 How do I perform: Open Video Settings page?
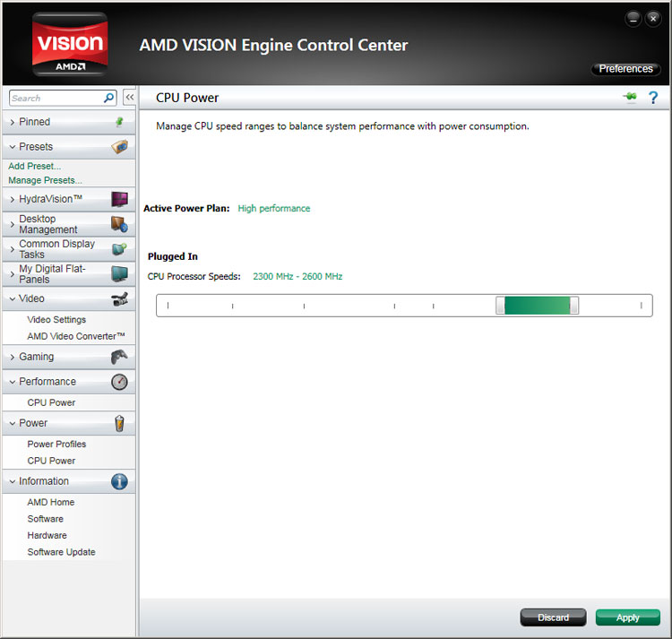56,320
